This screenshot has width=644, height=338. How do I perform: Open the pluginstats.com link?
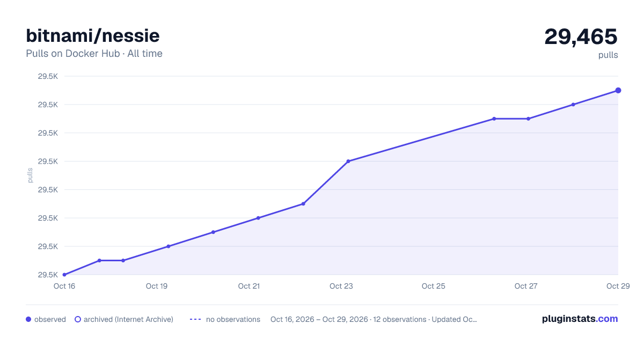tap(580, 319)
